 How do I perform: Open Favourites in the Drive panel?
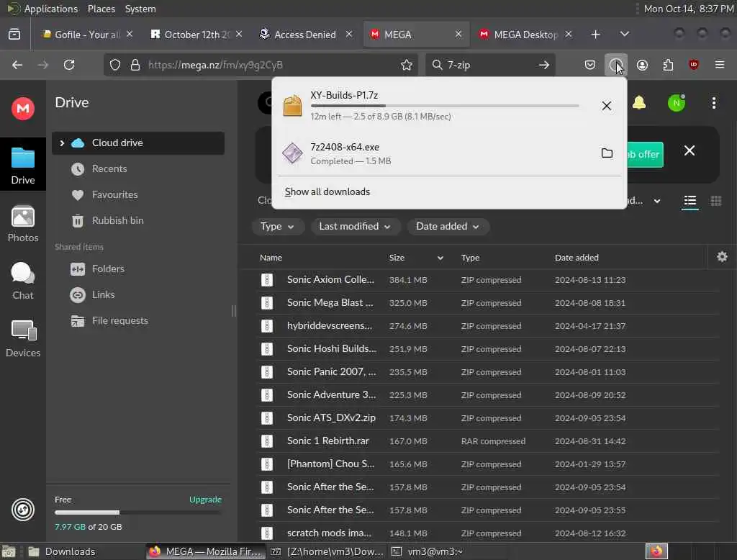114,194
